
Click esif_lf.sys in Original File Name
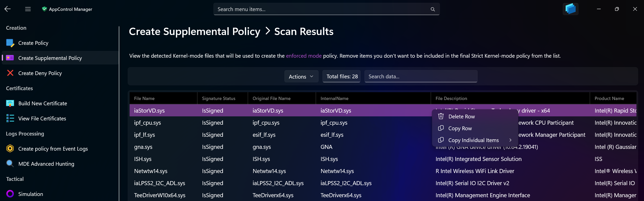pyautogui.click(x=264, y=135)
